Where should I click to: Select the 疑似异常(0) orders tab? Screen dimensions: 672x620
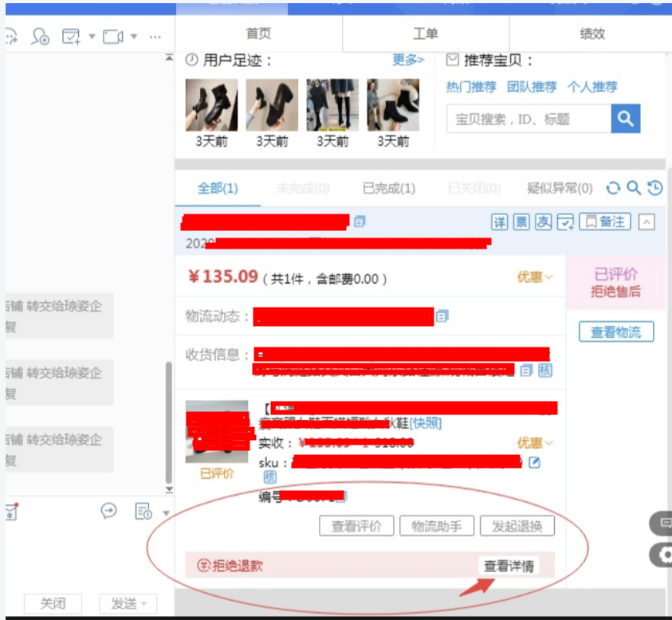tap(560, 188)
